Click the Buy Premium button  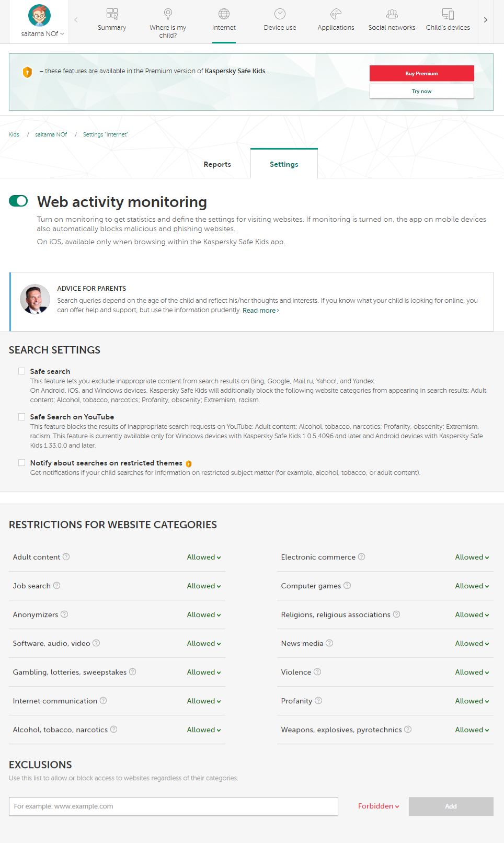pos(421,74)
